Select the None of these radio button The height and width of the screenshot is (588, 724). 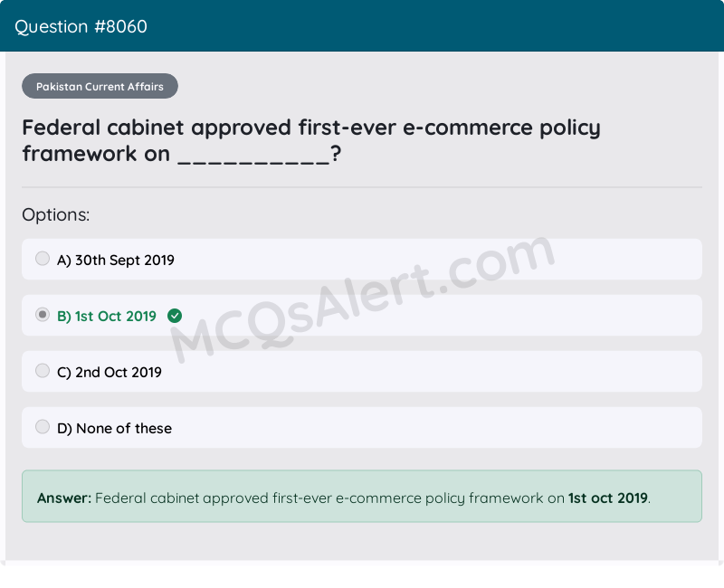pyautogui.click(x=43, y=427)
